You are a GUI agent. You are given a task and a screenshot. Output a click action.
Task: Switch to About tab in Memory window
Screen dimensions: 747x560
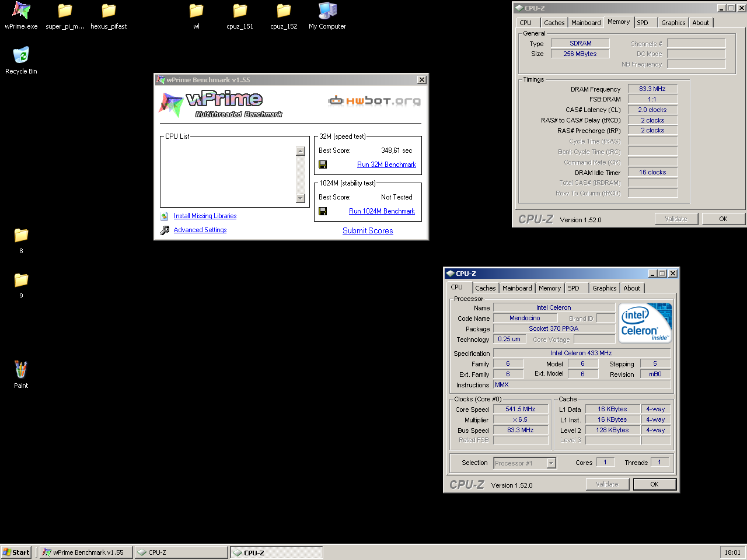point(701,23)
